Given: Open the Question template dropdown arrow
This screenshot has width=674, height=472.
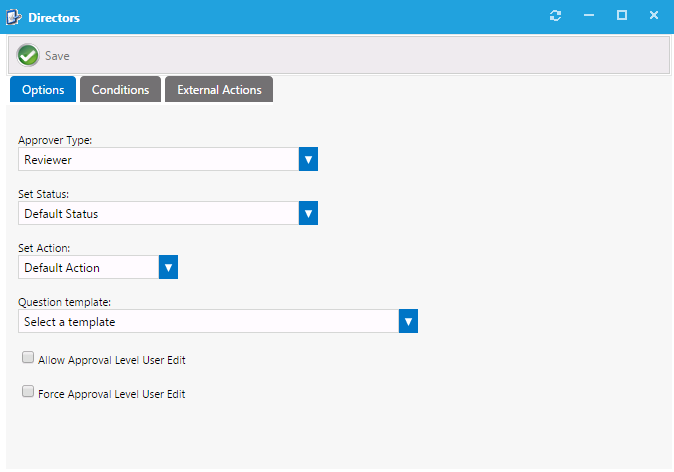Looking at the screenshot, I should pyautogui.click(x=408, y=321).
